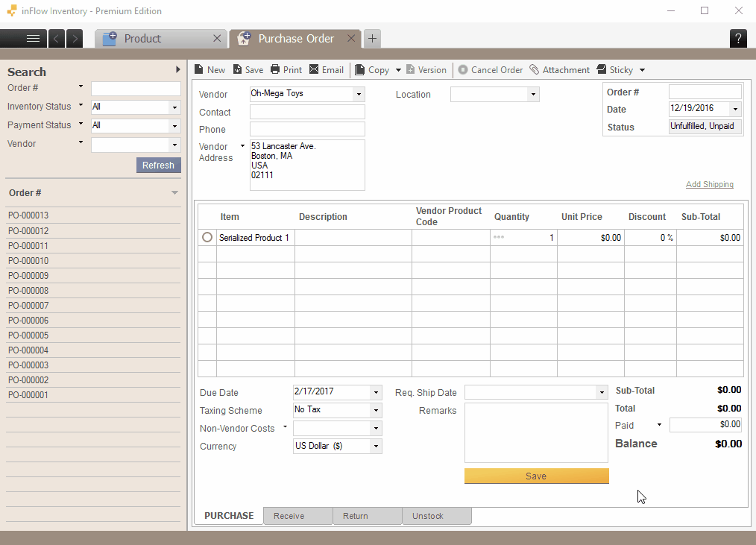The image size is (756, 545).
Task: Select order PO-000007
Action: [x=93, y=305]
